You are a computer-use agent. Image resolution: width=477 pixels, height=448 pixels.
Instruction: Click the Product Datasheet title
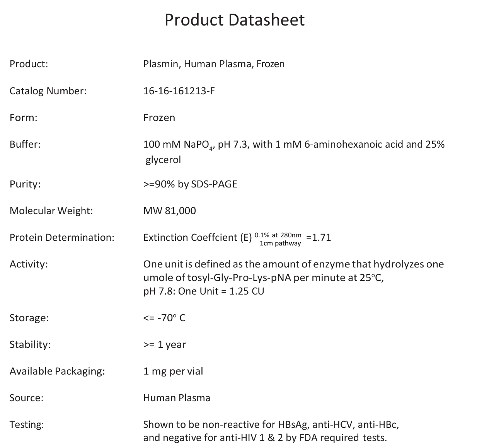(234, 20)
